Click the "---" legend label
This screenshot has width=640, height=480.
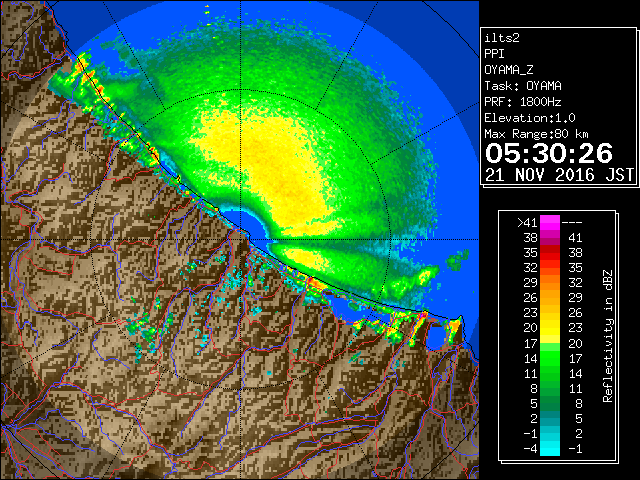[572, 223]
